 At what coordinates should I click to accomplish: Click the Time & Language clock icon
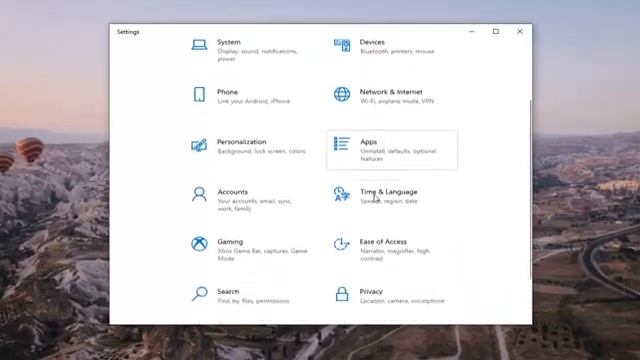342,194
